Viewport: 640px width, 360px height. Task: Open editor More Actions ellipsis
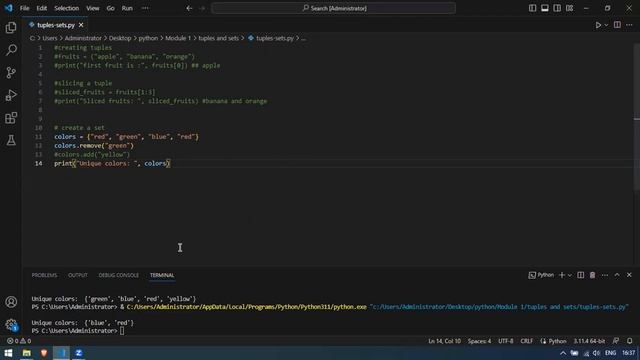coord(629,25)
